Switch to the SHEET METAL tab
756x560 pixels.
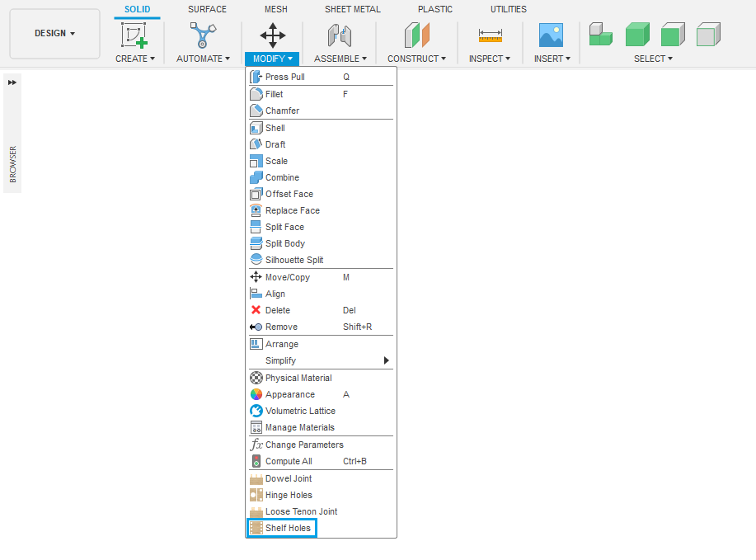352,9
